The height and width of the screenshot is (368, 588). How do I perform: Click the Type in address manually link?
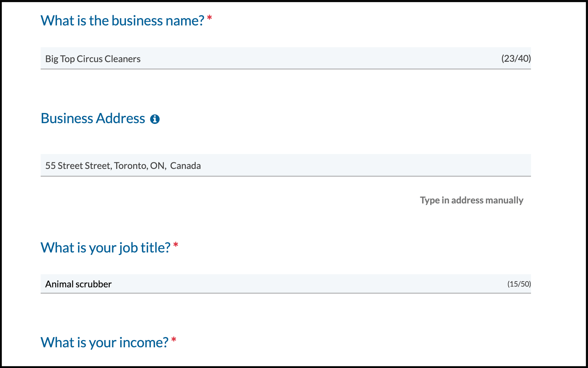(x=471, y=200)
